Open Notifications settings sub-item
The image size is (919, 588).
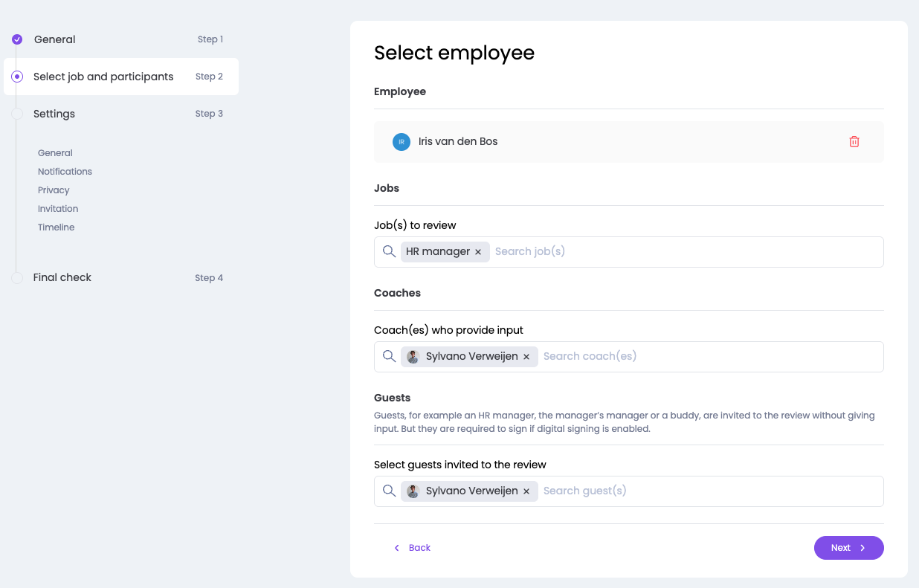(x=65, y=172)
